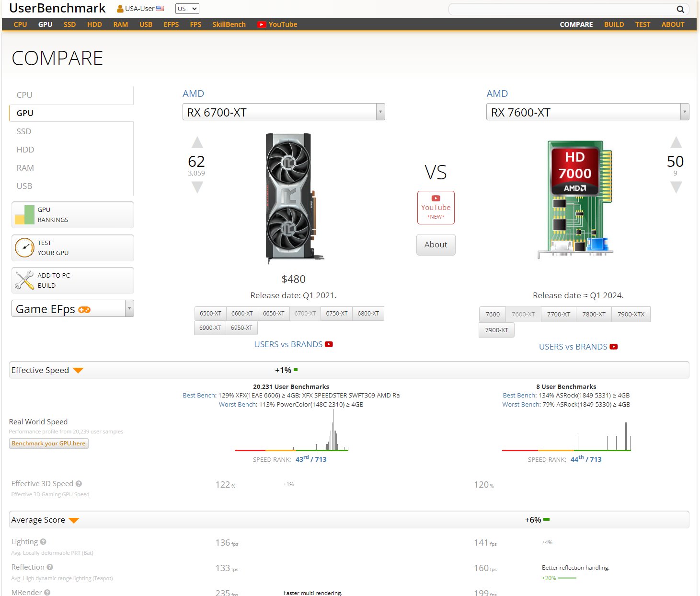Open the Game EFps dropdown

(x=72, y=309)
